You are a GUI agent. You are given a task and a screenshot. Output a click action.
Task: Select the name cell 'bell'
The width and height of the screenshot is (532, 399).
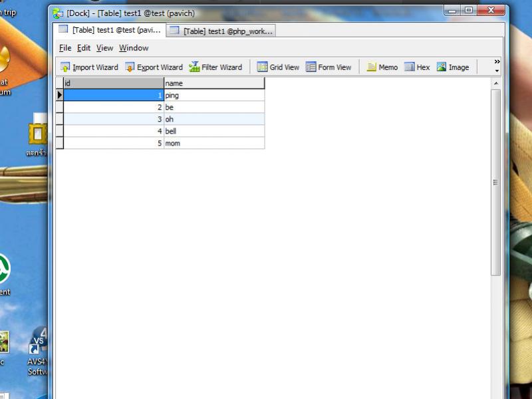point(214,131)
